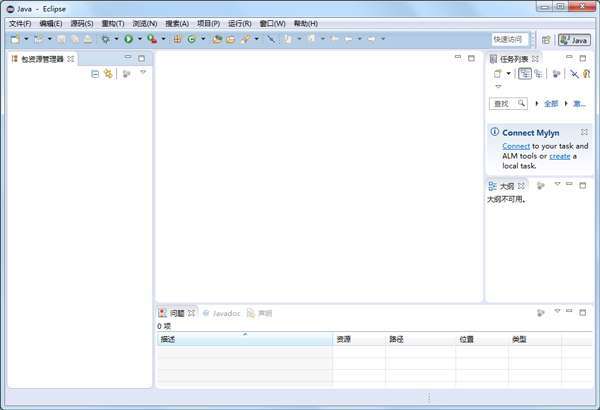Click the 查找 search field in Task List

point(508,103)
